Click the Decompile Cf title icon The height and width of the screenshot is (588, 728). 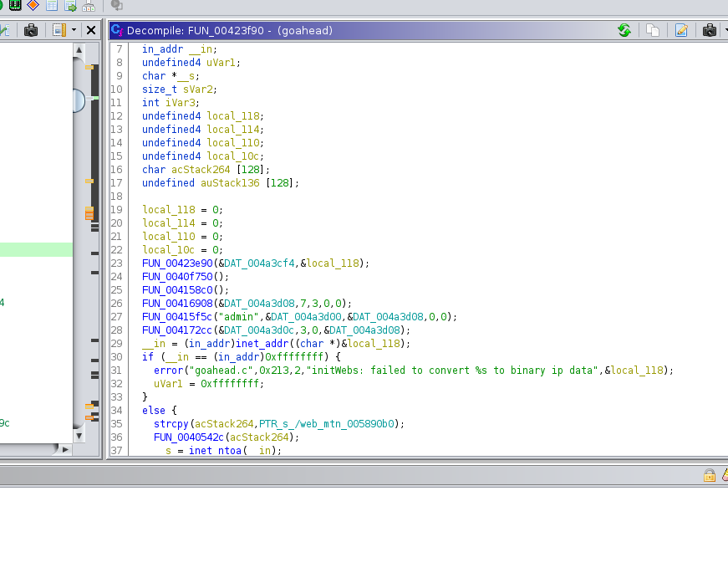(117, 31)
